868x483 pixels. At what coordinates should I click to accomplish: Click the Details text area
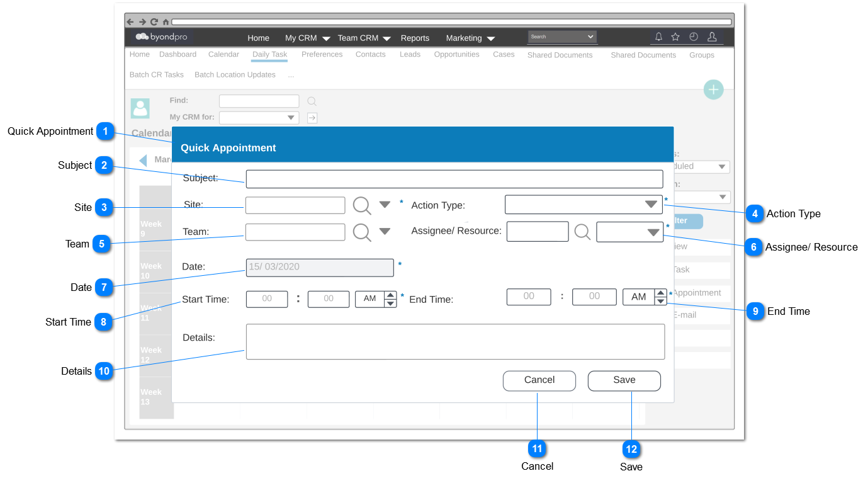point(455,342)
